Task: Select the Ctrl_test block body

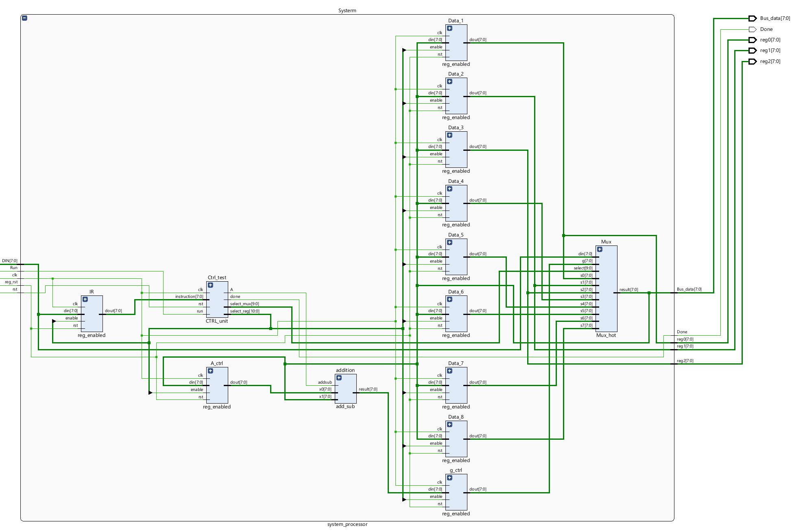Action: [x=217, y=300]
